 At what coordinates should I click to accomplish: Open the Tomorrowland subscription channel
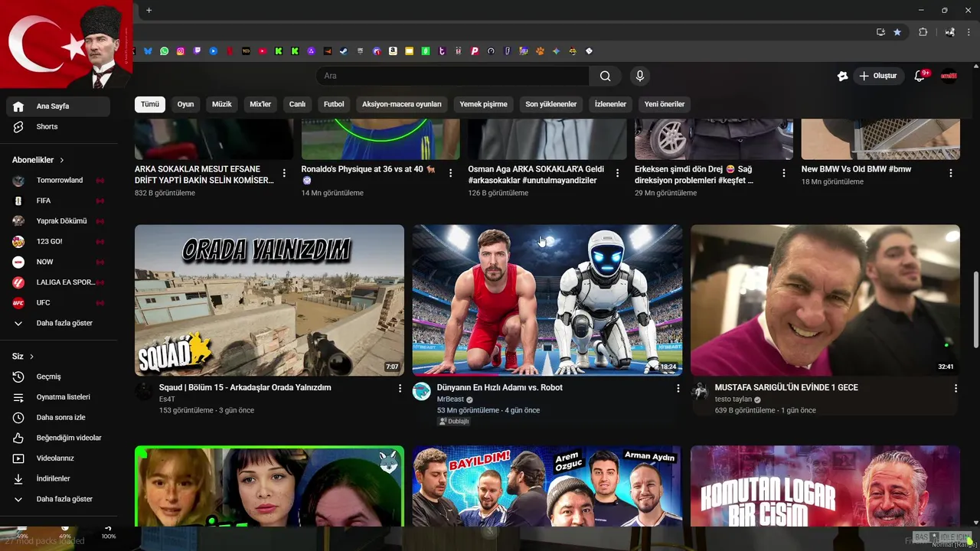coord(58,180)
